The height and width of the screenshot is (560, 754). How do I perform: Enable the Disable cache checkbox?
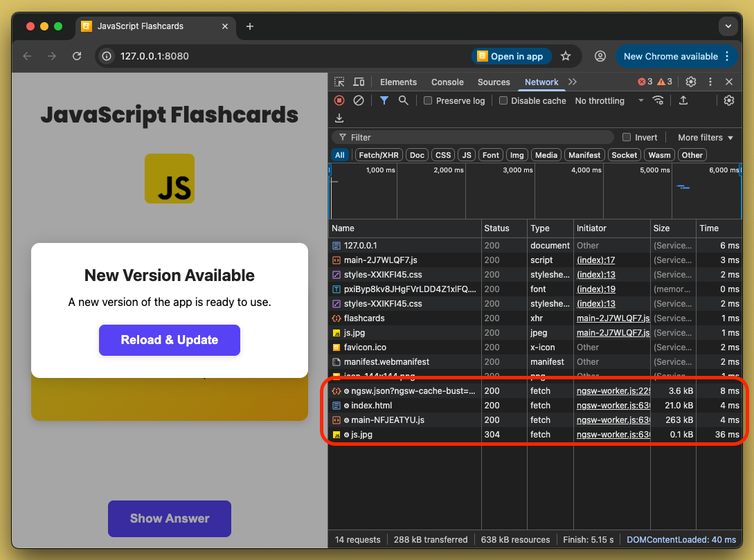click(x=503, y=100)
